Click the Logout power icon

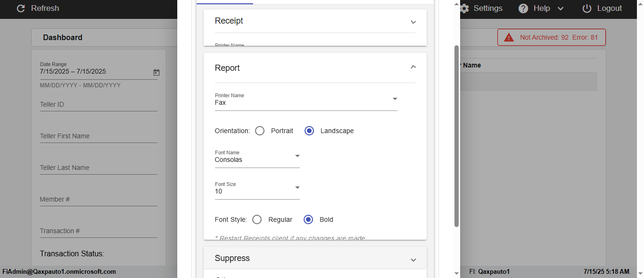[587, 8]
